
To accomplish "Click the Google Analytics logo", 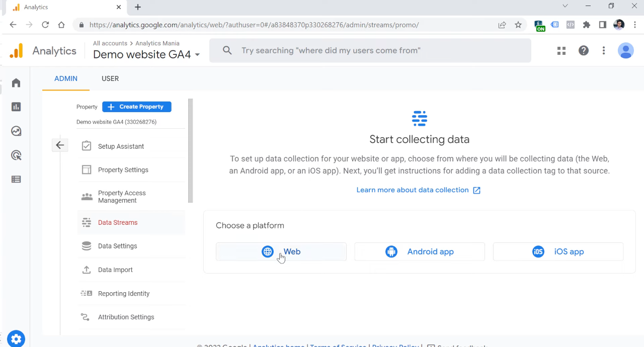I will 16,51.
